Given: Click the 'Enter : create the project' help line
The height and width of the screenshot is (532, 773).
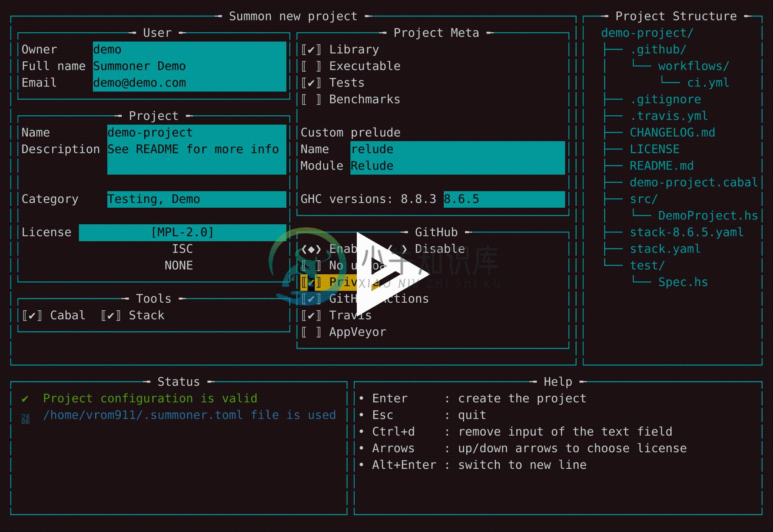Looking at the screenshot, I should [473, 398].
